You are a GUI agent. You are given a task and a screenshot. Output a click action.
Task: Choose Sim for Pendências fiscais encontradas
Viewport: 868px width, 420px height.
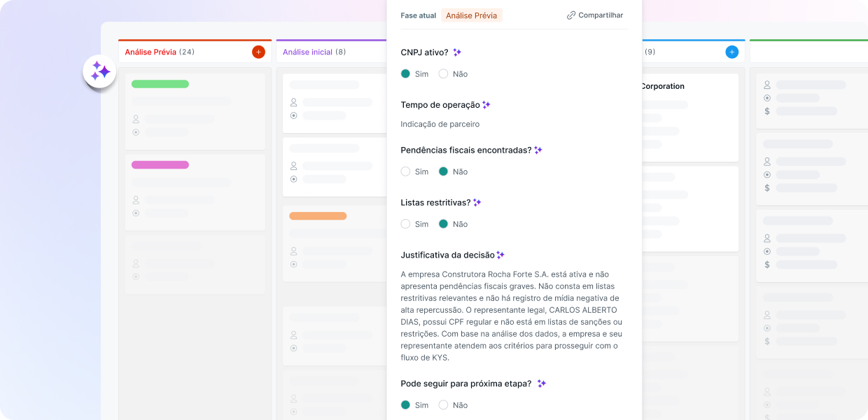pyautogui.click(x=406, y=171)
